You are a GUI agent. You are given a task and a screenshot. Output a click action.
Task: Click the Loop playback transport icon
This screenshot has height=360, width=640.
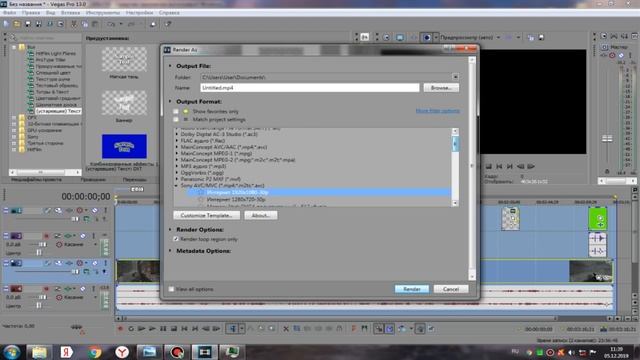coord(131,329)
